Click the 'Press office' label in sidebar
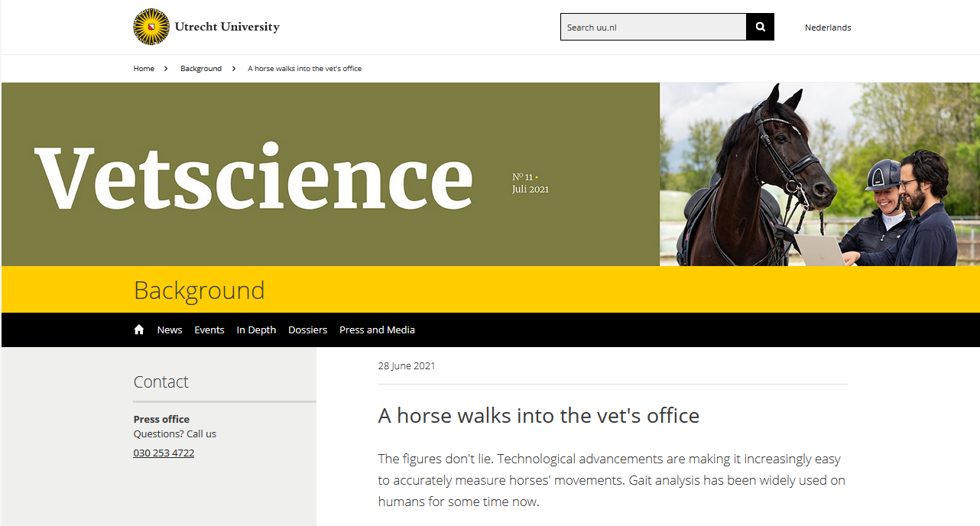This screenshot has width=980, height=526. [x=161, y=419]
